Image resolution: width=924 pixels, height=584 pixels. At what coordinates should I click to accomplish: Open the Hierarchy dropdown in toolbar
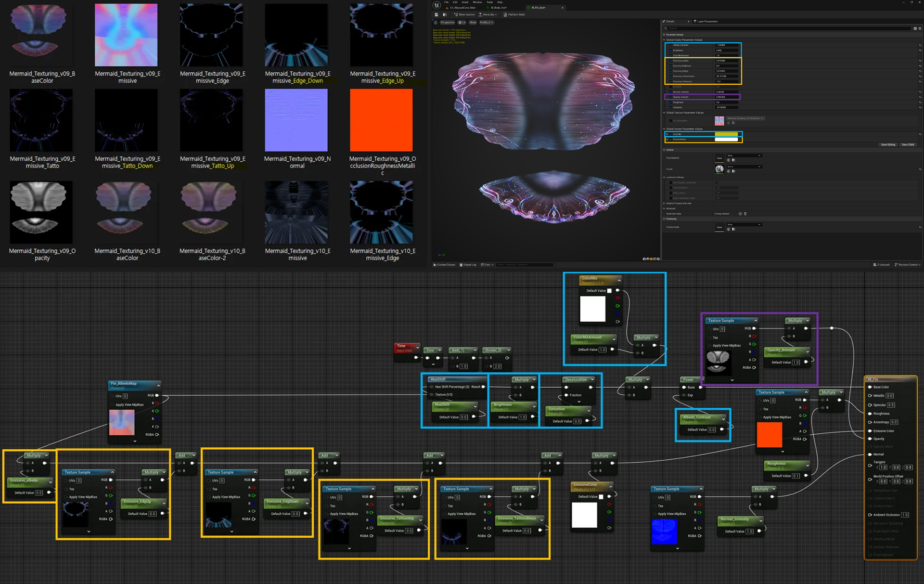point(488,14)
